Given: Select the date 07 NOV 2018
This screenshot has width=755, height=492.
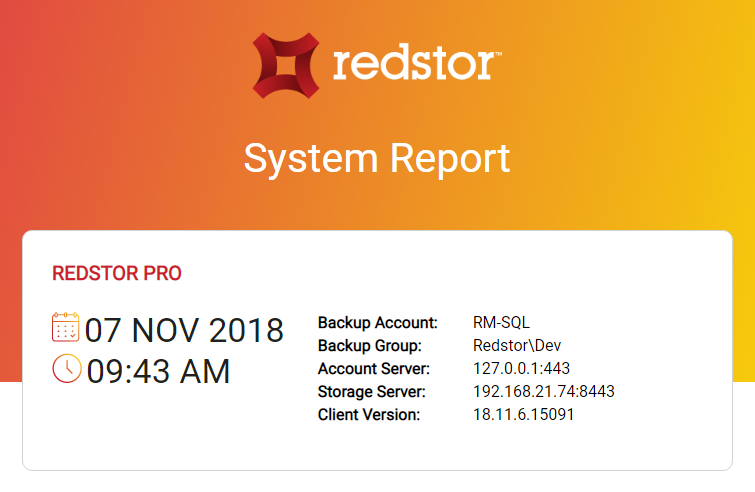Looking at the screenshot, I should pyautogui.click(x=184, y=330).
